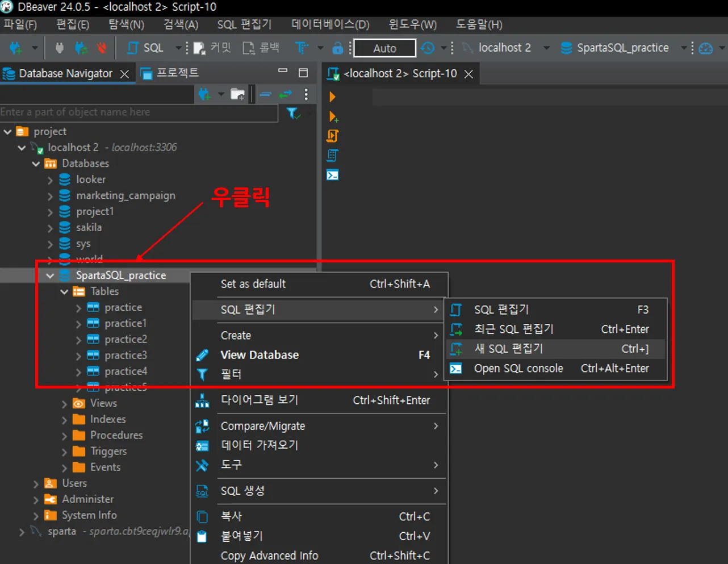Click the new folder icon in Navigator toolbar
The width and height of the screenshot is (728, 564).
pyautogui.click(x=237, y=94)
